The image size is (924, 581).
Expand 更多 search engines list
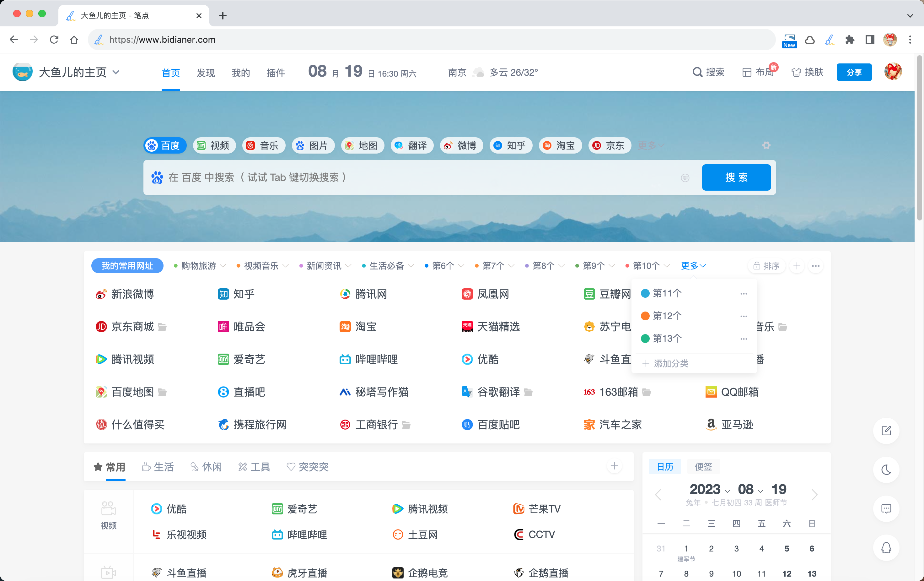point(651,145)
